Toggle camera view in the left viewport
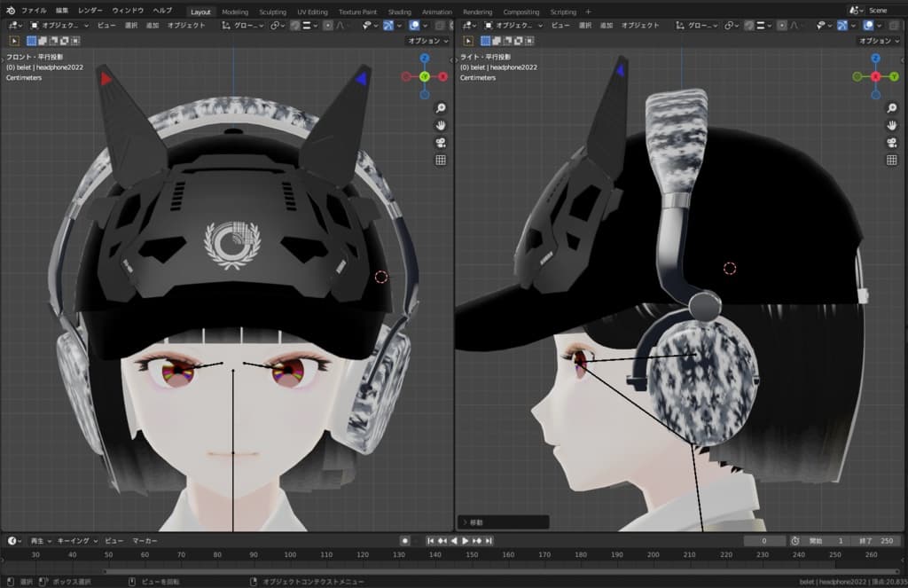908x588 pixels. point(440,143)
